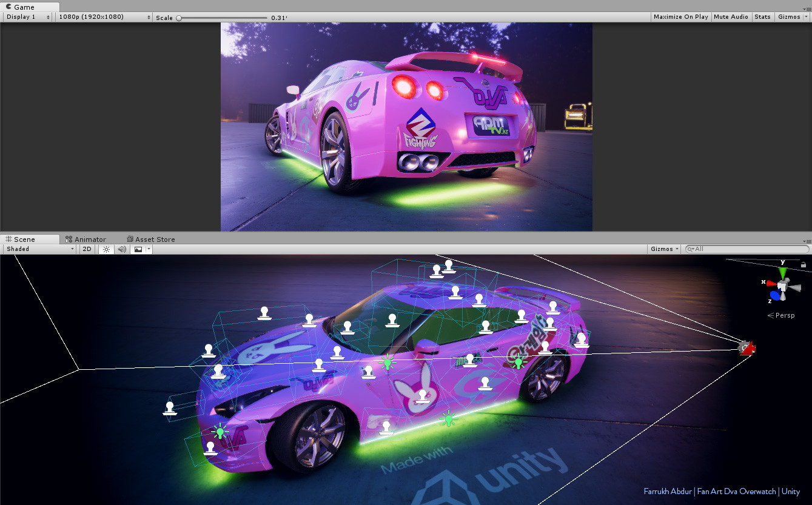Open the scene effects dropdown arrow
The width and height of the screenshot is (812, 505).
point(149,249)
